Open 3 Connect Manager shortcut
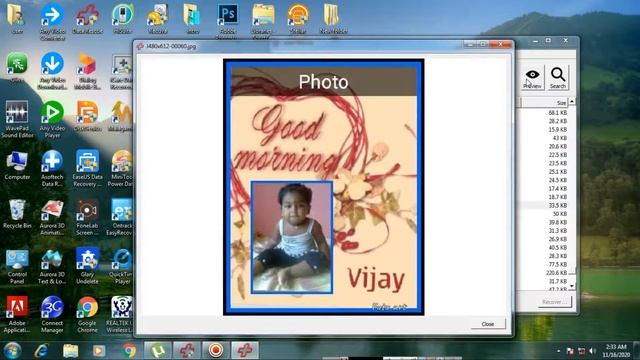This screenshot has height=360, width=640. point(52,314)
